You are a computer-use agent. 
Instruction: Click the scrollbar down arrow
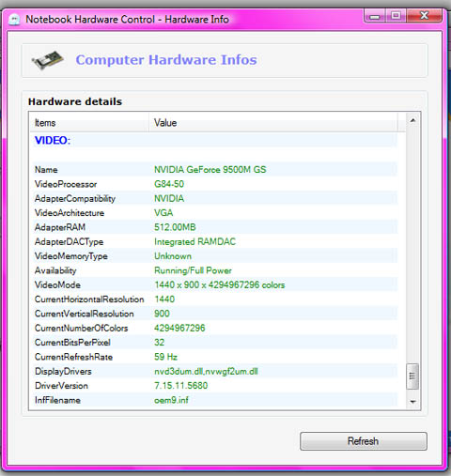pyautogui.click(x=412, y=402)
